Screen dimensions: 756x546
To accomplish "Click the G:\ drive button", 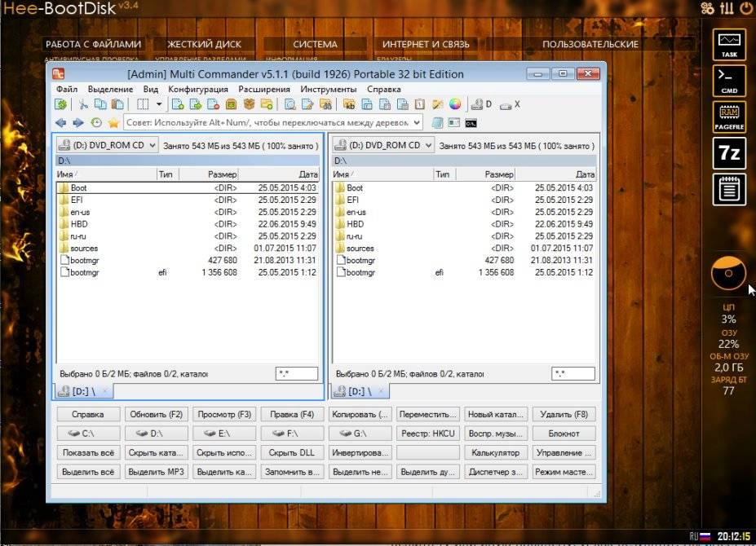I will (360, 434).
